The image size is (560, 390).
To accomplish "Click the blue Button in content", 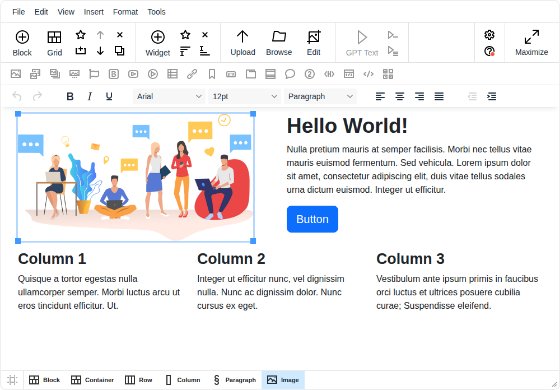I will click(312, 219).
